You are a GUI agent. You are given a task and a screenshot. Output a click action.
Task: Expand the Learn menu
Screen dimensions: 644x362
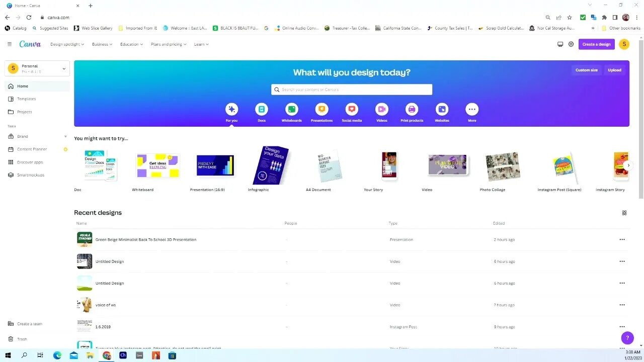click(201, 44)
